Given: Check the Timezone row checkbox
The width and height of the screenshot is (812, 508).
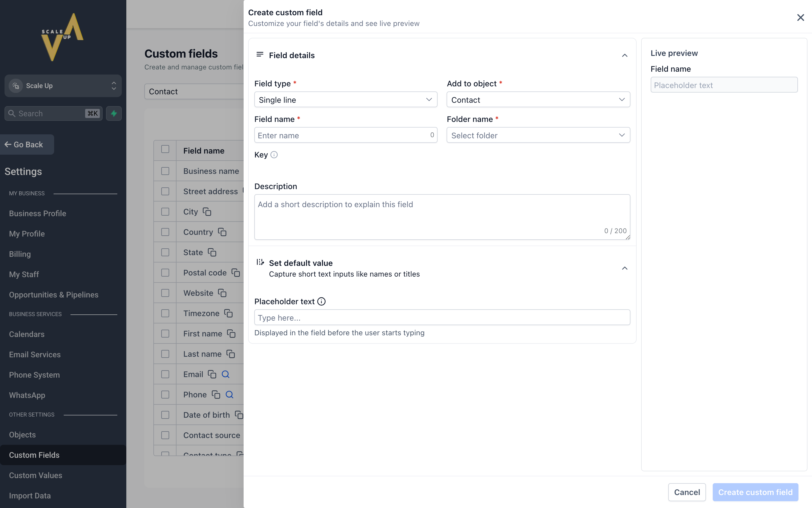Looking at the screenshot, I should click(165, 314).
